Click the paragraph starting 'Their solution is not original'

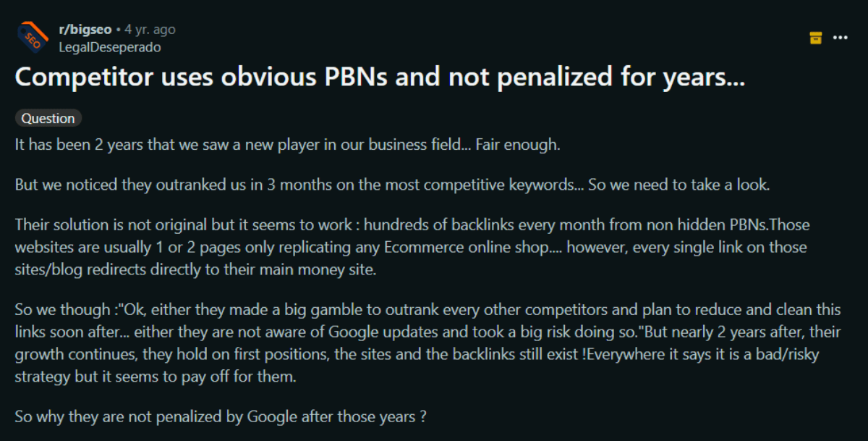(412, 247)
